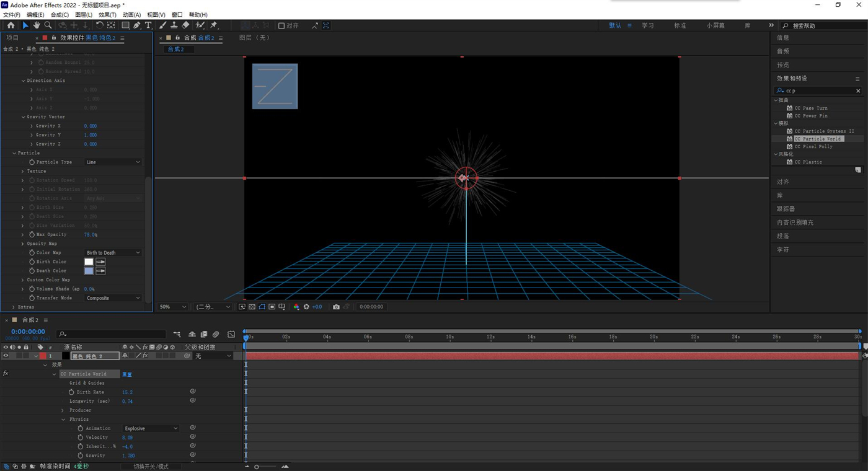
Task: Expand the Extras group
Action: (x=14, y=307)
